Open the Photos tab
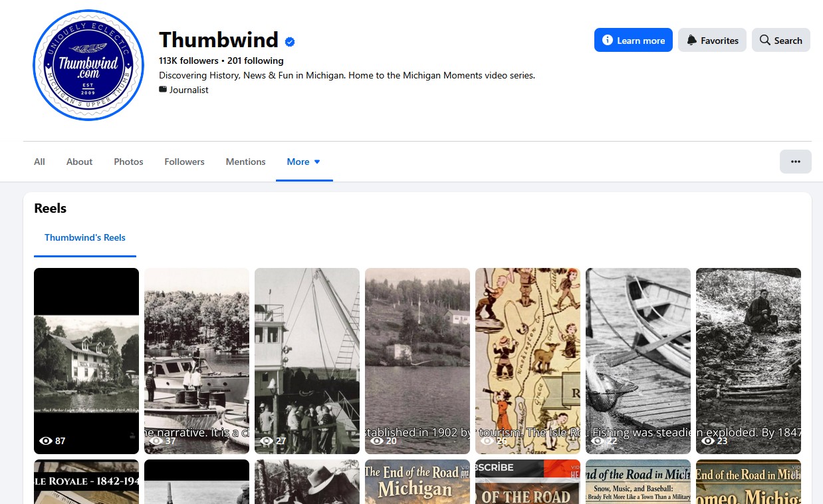The height and width of the screenshot is (504, 823). pos(128,162)
